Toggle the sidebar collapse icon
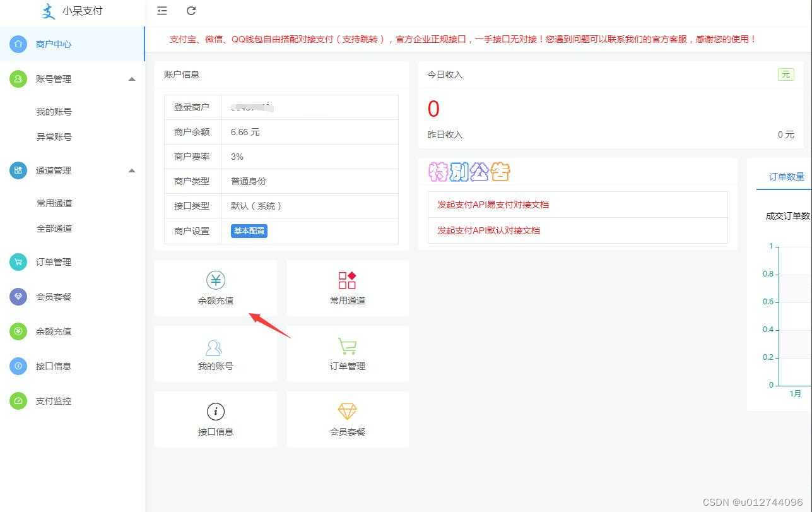 point(162,11)
